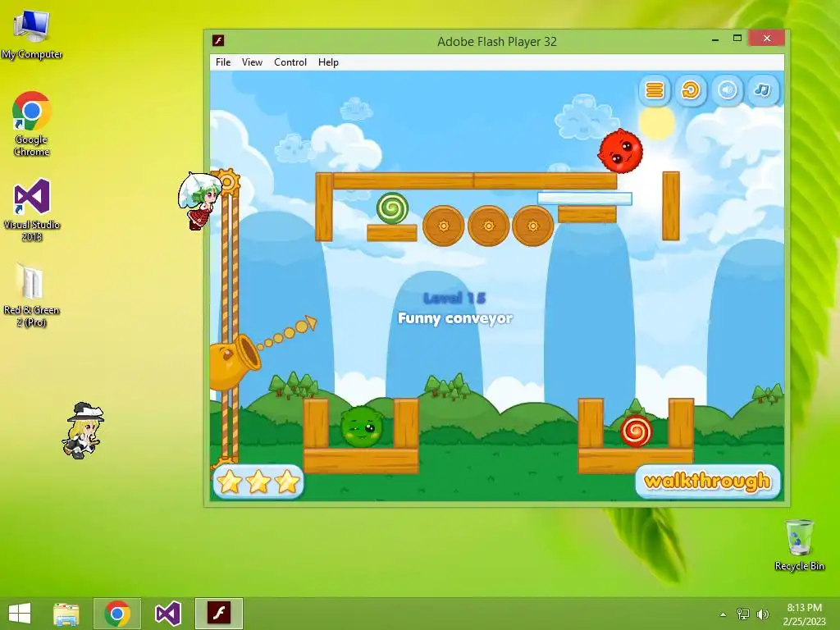Click the orange cannon
Screen dimensions: 840x630
234,361
